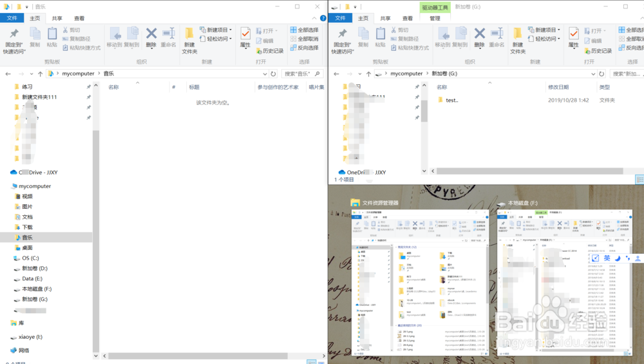Create 新建文件夹 in 音乐 window
644x364 pixels.
click(x=189, y=41)
